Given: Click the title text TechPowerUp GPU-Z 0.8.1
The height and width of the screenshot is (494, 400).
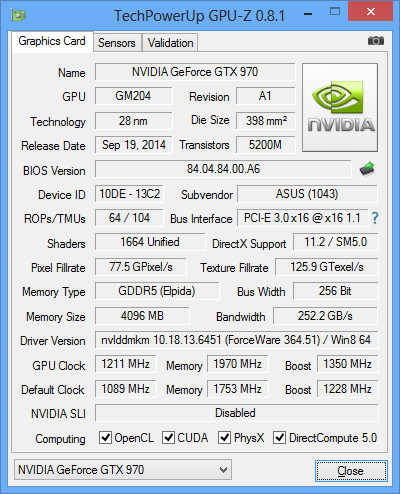Looking at the screenshot, I should [200, 15].
